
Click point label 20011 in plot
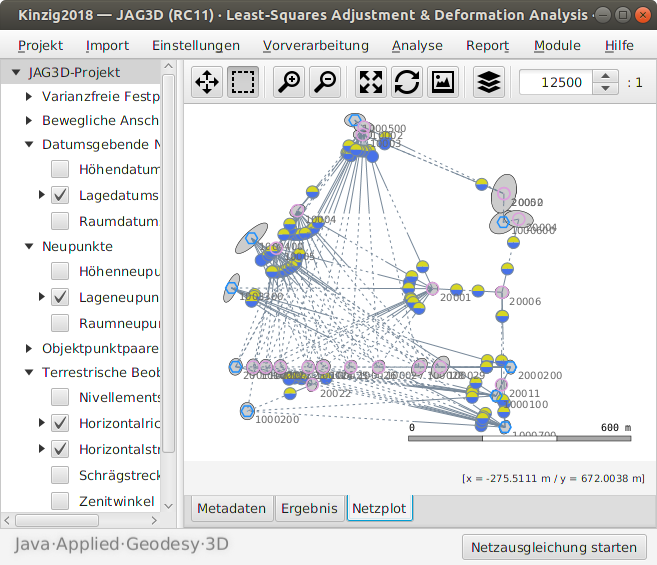click(525, 393)
